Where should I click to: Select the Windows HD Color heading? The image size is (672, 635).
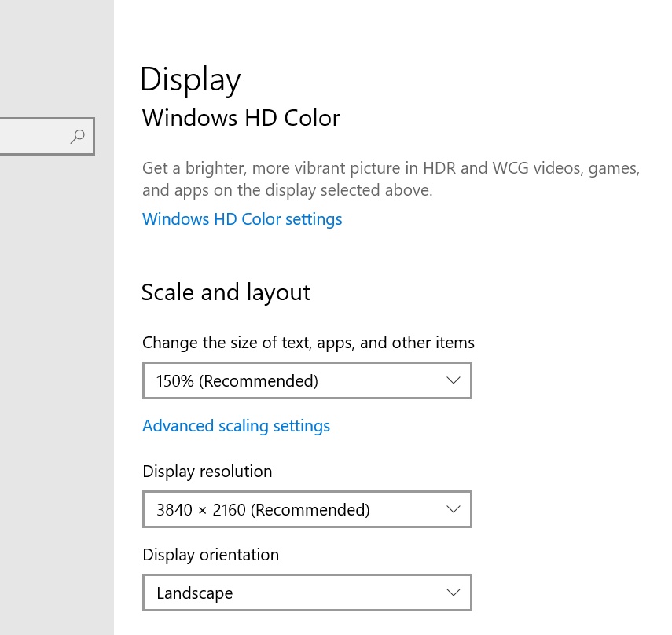click(x=241, y=118)
